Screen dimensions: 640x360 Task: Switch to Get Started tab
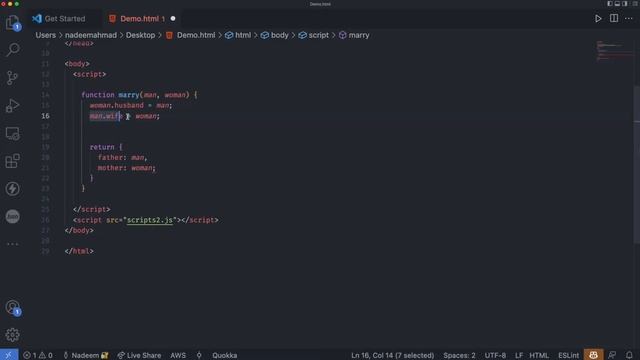coord(60,19)
